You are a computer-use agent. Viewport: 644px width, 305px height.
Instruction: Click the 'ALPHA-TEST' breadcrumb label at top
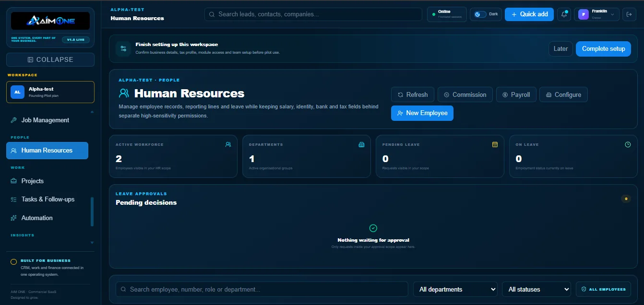(127, 10)
